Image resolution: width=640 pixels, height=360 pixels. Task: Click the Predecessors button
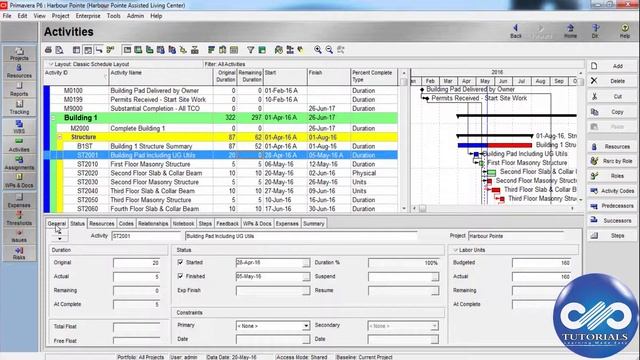612,206
